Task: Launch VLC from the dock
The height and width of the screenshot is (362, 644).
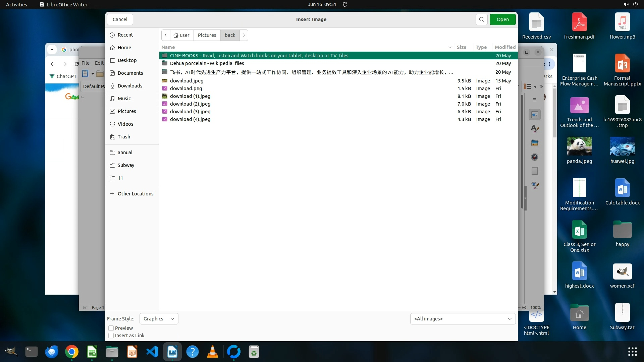Action: coord(213,352)
